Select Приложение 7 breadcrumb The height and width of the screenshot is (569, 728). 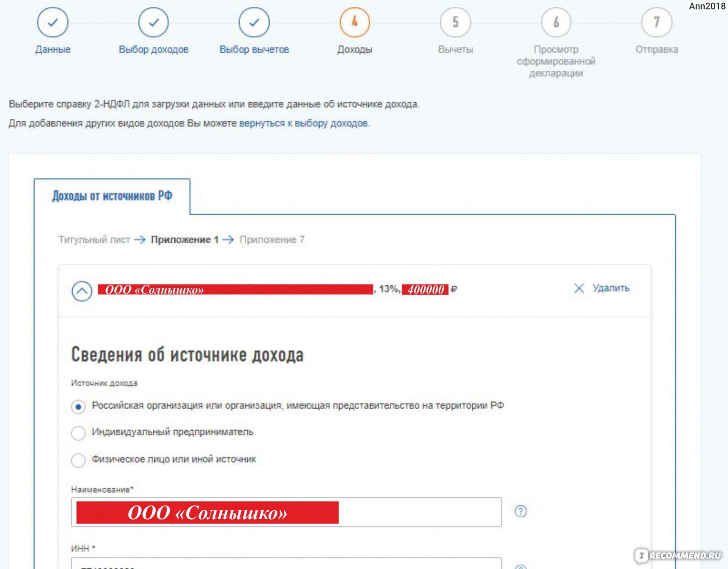(272, 240)
